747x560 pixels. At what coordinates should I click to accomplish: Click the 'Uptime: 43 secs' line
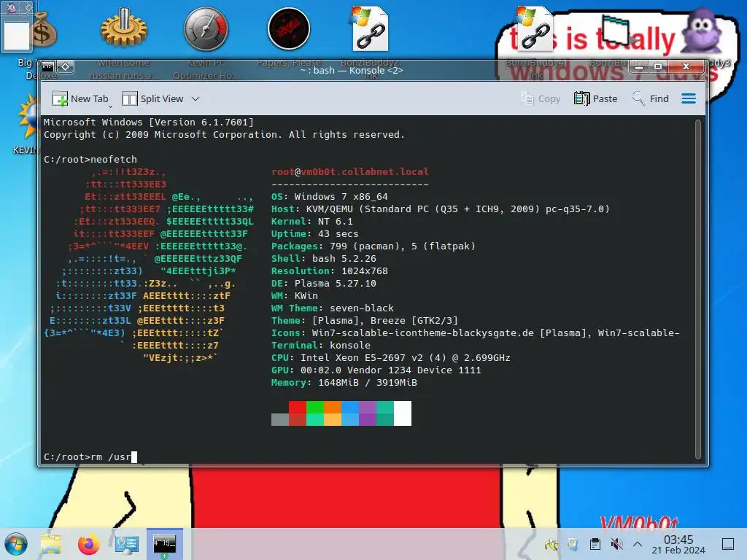[x=315, y=234]
